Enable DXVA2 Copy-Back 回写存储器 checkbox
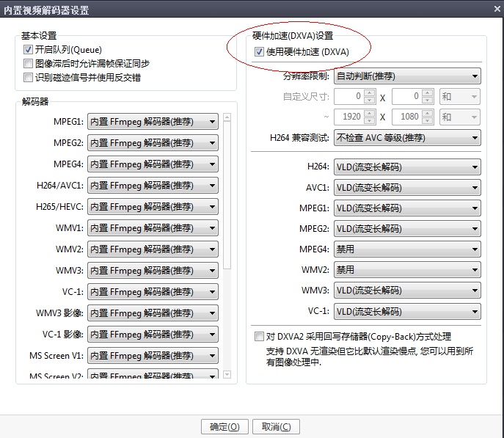 pos(259,337)
